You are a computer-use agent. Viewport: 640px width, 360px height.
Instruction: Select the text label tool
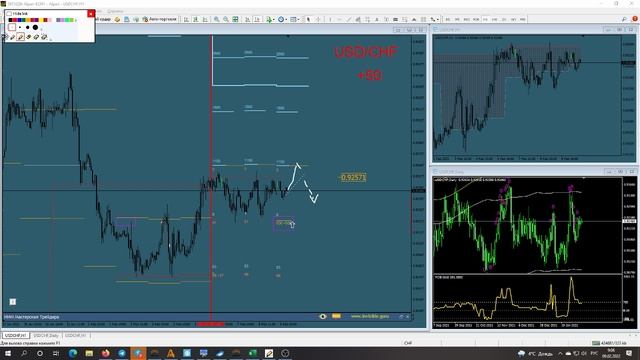386,19
